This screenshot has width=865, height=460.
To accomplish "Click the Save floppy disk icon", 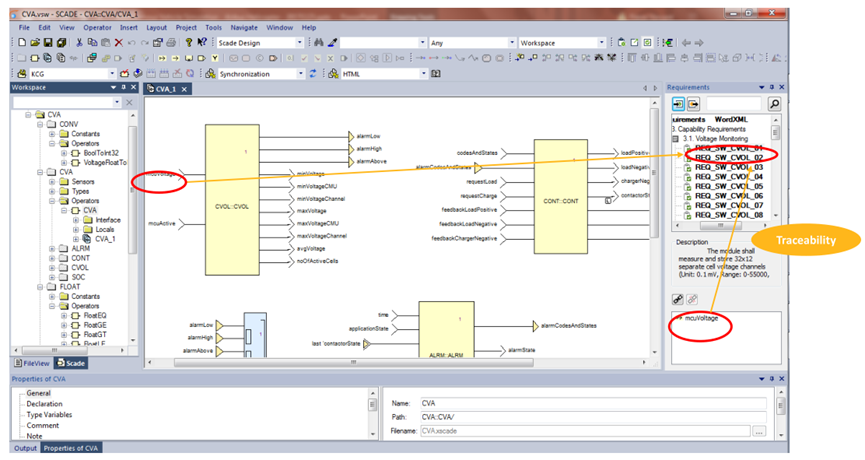I will coord(48,42).
